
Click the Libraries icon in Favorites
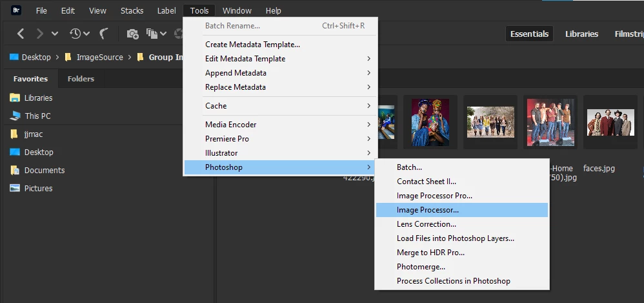(x=15, y=98)
